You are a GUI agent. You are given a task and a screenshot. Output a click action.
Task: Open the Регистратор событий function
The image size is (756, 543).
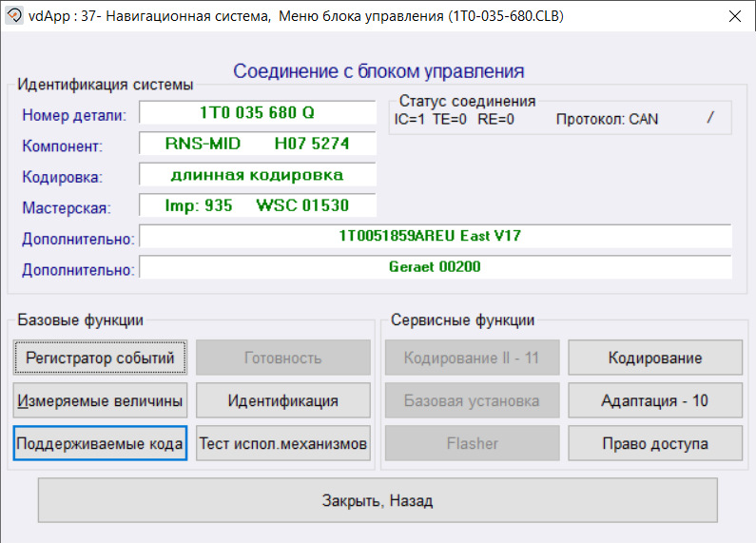[x=100, y=358]
